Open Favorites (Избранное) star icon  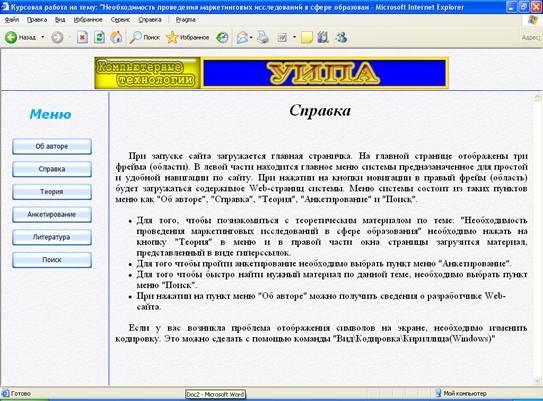pyautogui.click(x=172, y=37)
